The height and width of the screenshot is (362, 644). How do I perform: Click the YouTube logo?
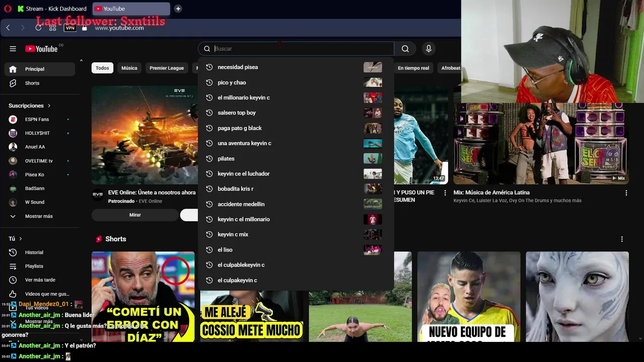coord(42,49)
